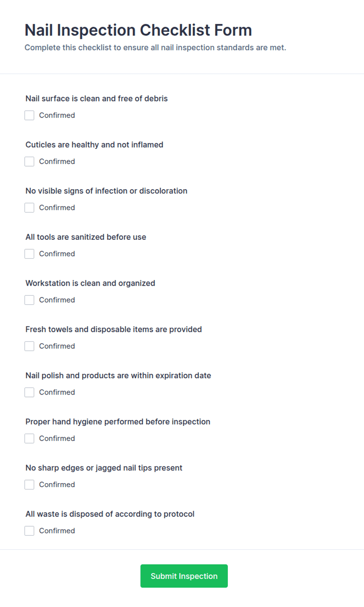Mark all tools sanitized as Confirmed

pos(29,254)
